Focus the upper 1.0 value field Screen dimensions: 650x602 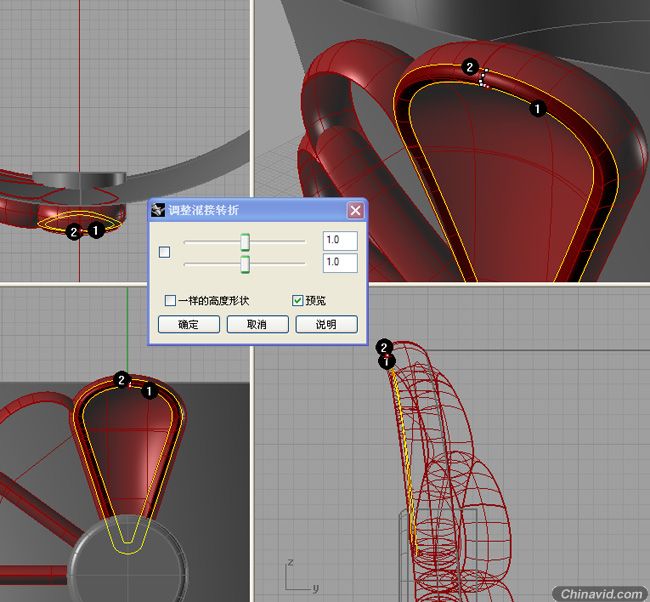pos(340,240)
